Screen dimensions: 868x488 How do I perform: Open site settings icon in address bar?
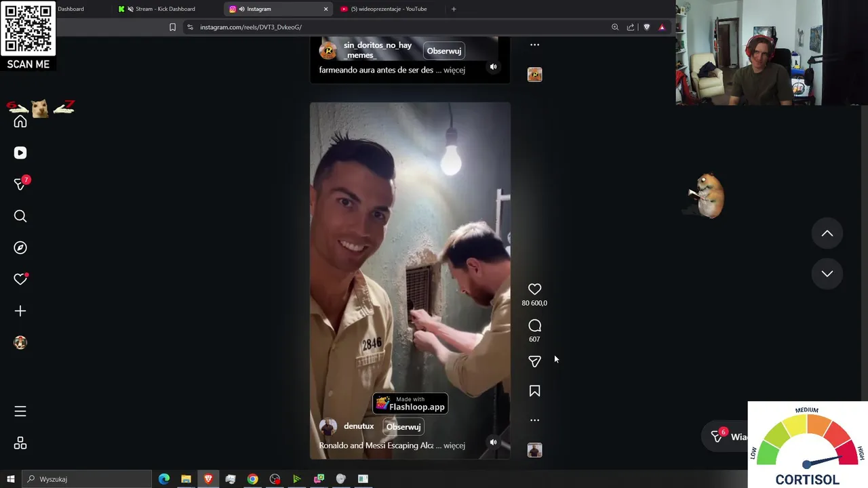pyautogui.click(x=190, y=27)
